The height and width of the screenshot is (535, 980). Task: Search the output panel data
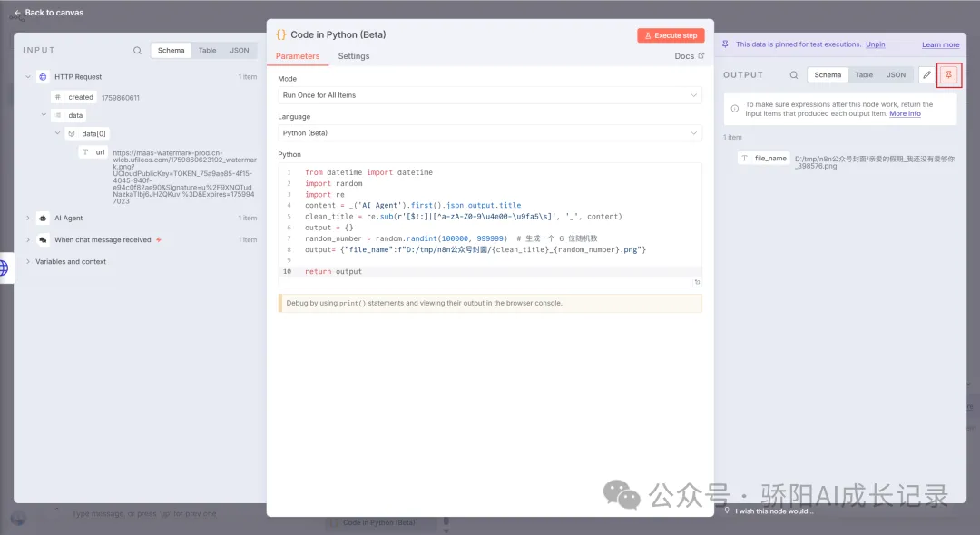(x=794, y=75)
